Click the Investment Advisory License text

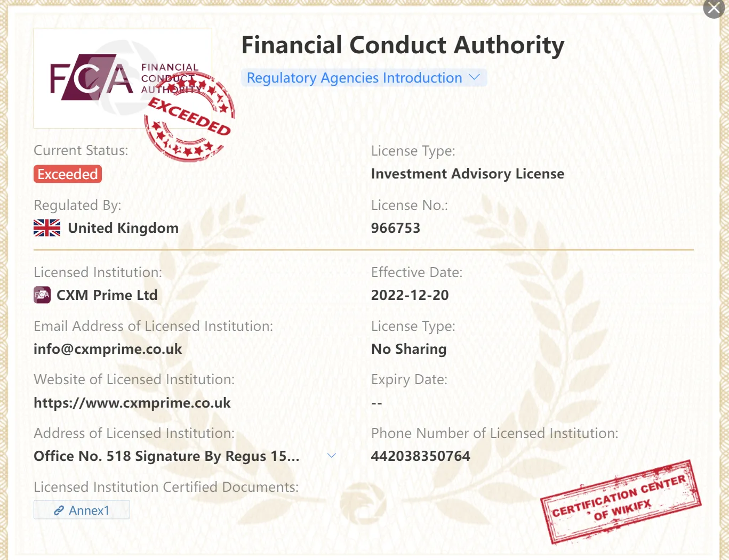coord(468,174)
